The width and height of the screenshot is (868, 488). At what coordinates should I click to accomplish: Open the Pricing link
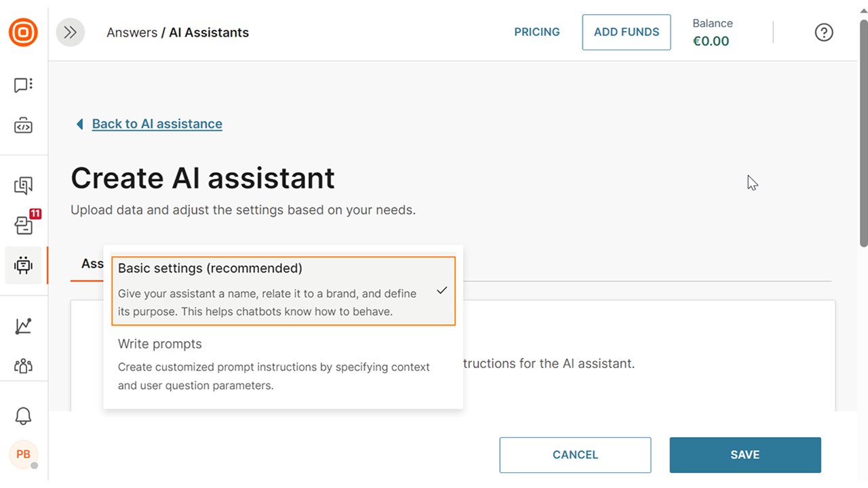pos(536,32)
